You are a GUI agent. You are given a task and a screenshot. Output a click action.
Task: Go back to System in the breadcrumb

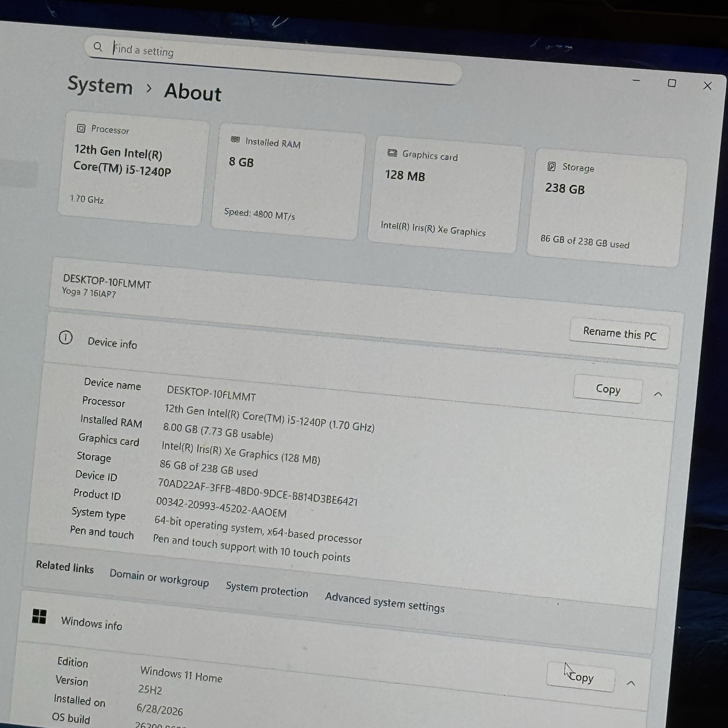(x=100, y=85)
